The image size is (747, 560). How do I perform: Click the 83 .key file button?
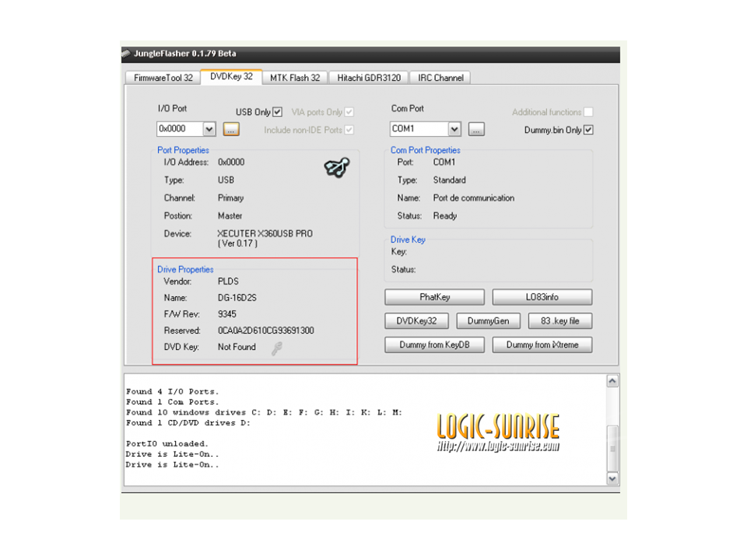coord(560,321)
